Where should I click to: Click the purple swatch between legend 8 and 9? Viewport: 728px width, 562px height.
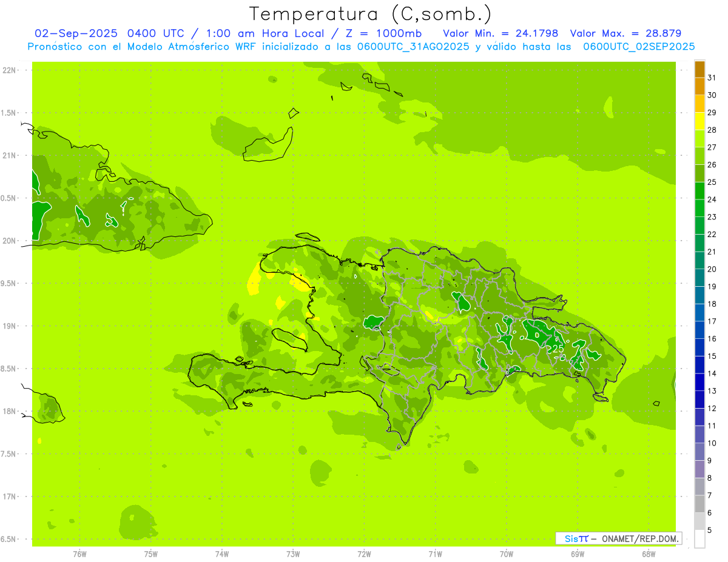coord(699,469)
